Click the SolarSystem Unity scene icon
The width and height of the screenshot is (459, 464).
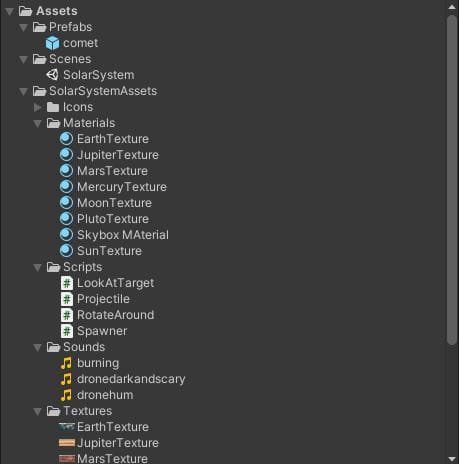[x=53, y=75]
